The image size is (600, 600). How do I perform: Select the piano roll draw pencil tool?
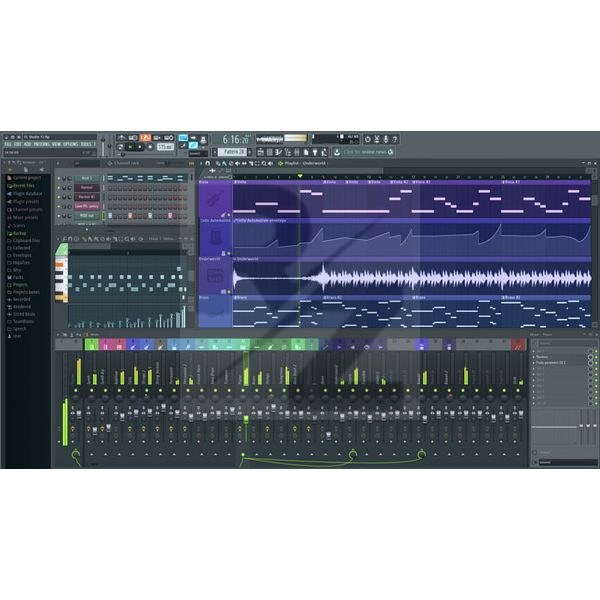pos(83,239)
